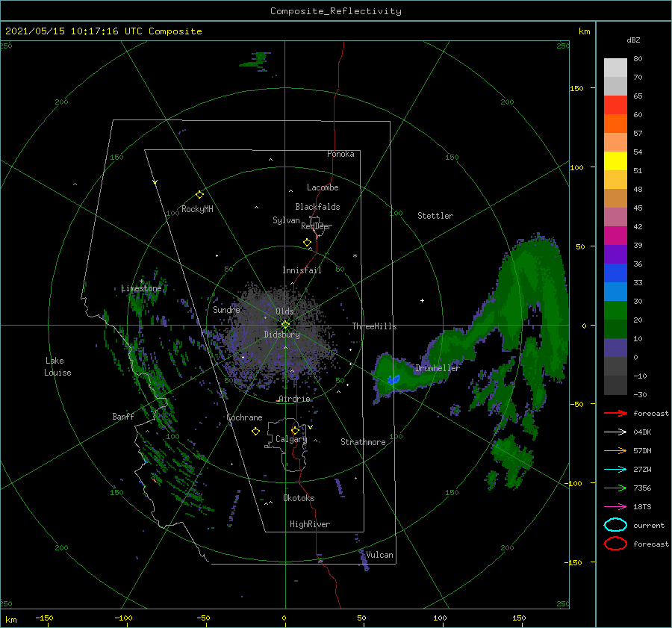The image size is (672, 628).
Task: Click the HighRiver label
Action: coord(310,524)
